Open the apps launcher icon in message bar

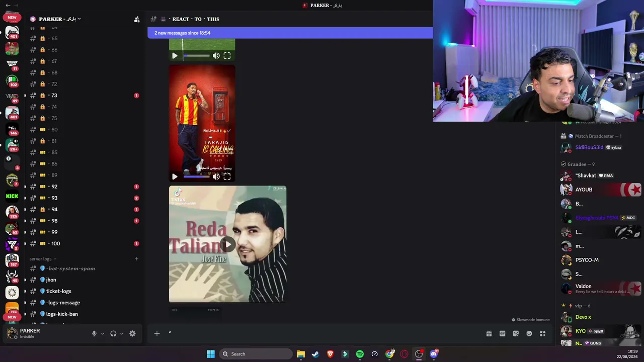pos(543,333)
